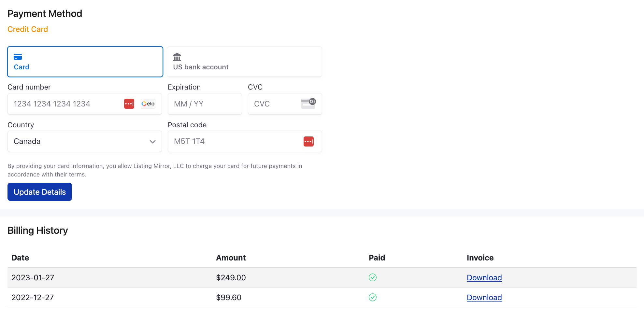Select the Card payment tab
The image size is (644, 323).
85,62
